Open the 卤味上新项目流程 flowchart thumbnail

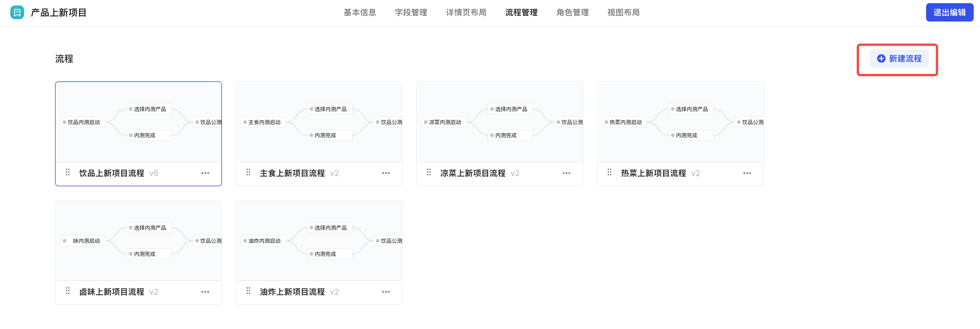[x=138, y=241]
